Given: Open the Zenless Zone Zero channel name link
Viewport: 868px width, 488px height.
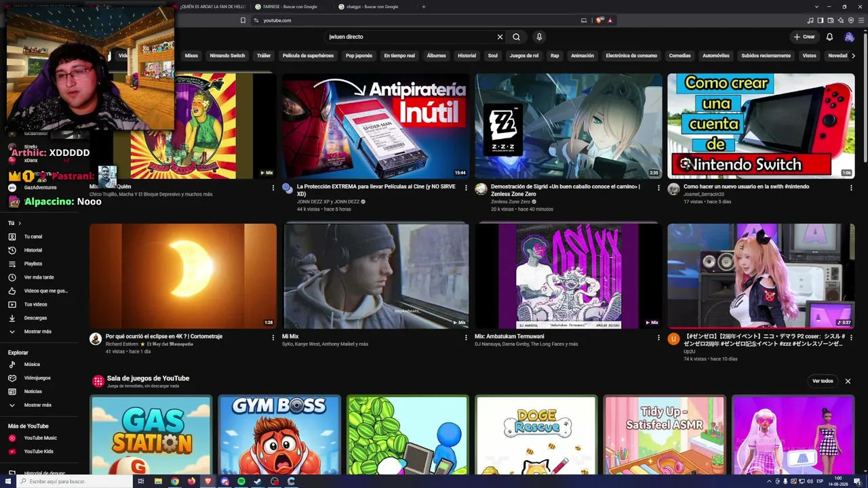Looking at the screenshot, I should click(x=511, y=202).
